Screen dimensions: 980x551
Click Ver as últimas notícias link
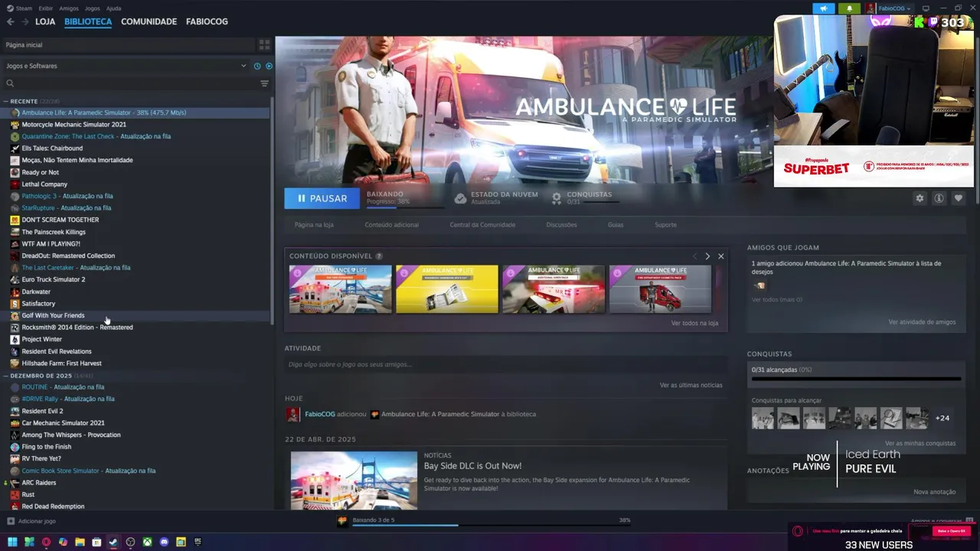691,385
